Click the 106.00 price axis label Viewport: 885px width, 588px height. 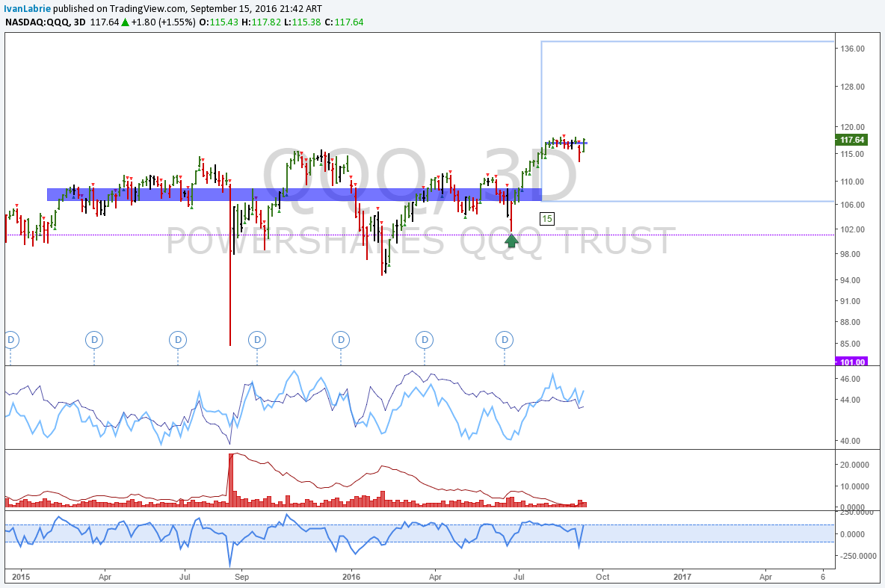[852, 204]
